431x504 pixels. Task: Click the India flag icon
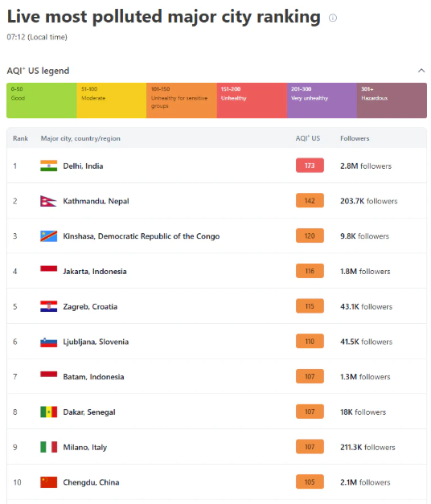point(48,166)
